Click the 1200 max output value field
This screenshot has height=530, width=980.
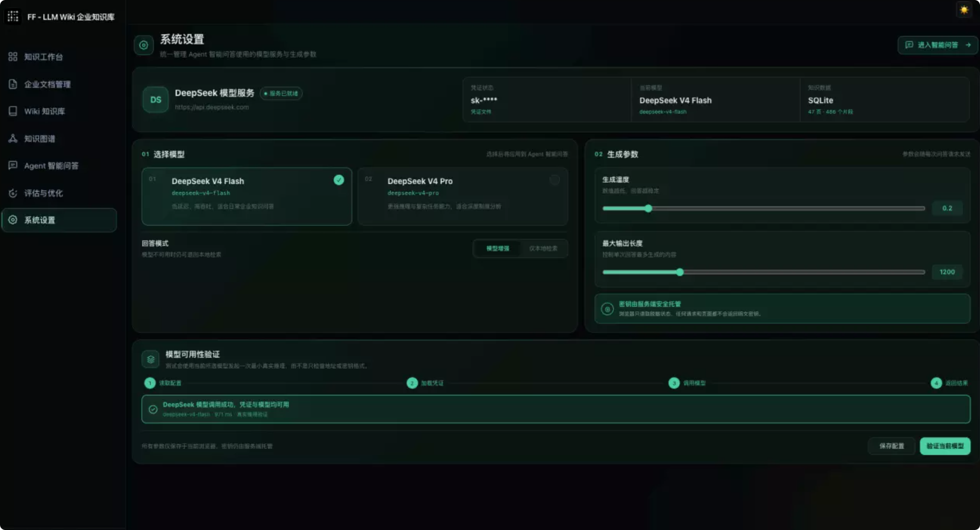tap(947, 272)
